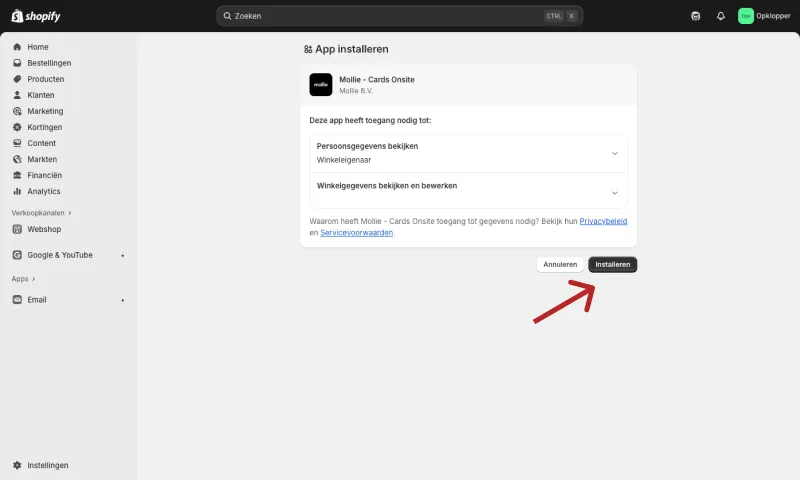Open the Content page
800x480 pixels.
pos(41,143)
